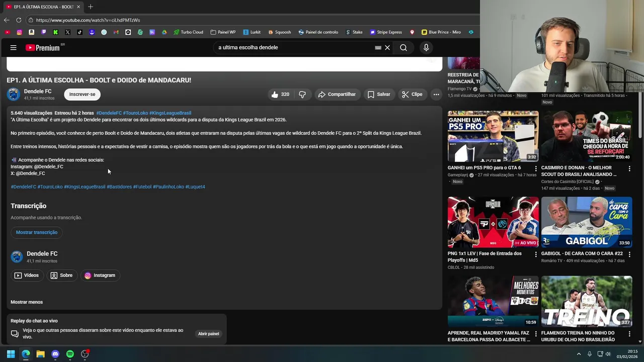Subscribe with Inscrever-se button
Viewport: 644px width, 362px height.
click(82, 95)
